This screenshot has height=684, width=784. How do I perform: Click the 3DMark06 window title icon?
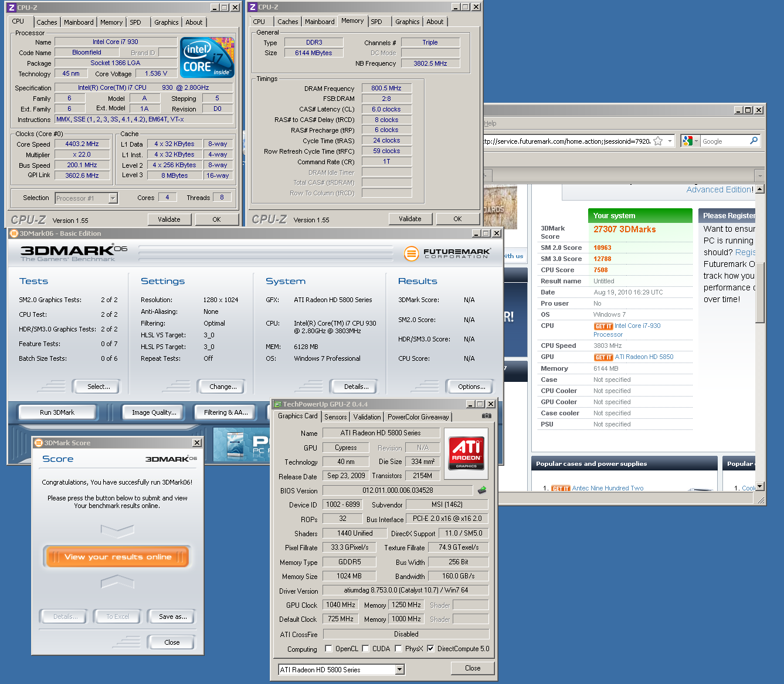click(14, 233)
